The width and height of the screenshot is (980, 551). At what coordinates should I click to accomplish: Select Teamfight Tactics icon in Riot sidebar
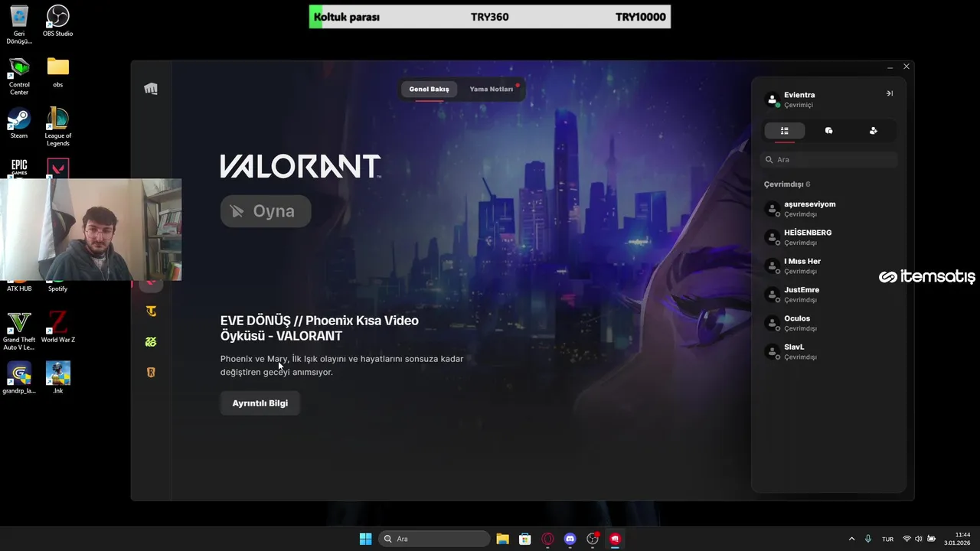pos(151,311)
